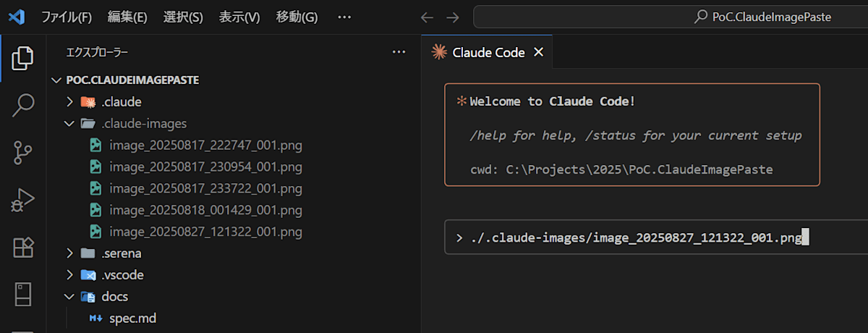Click the docs folder icon
The height and width of the screenshot is (333, 868).
(x=88, y=297)
